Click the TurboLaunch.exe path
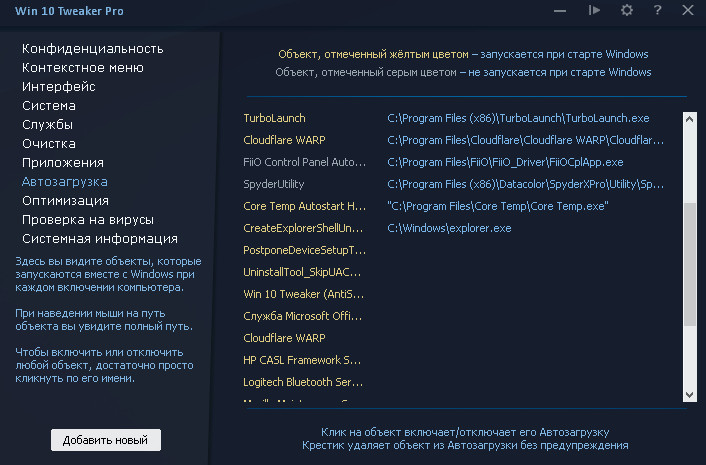Screen dimensions: 706x465 518,118
